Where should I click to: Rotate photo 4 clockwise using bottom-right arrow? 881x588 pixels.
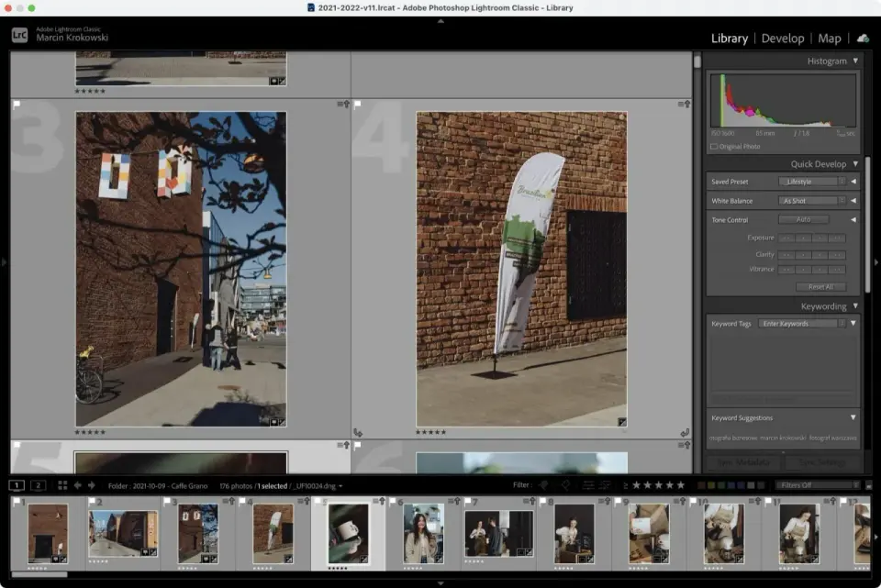click(685, 432)
